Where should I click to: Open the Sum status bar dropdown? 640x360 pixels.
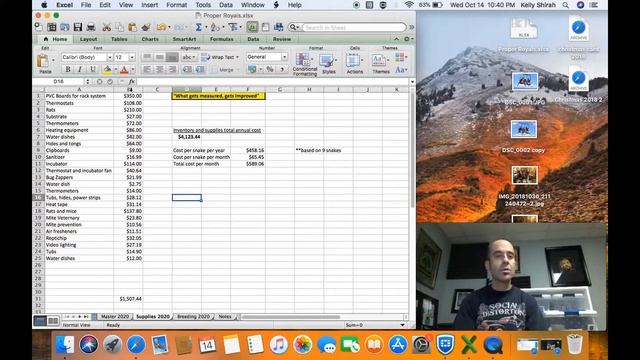(402, 325)
